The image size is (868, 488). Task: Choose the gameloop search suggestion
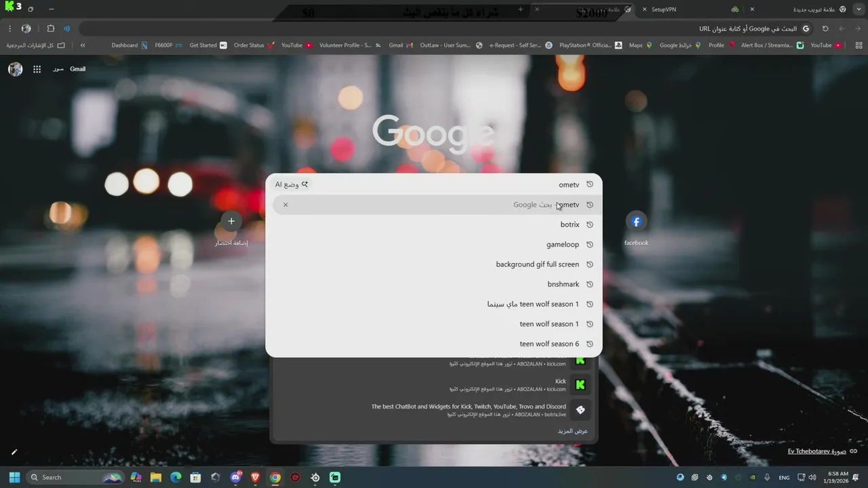(x=434, y=245)
